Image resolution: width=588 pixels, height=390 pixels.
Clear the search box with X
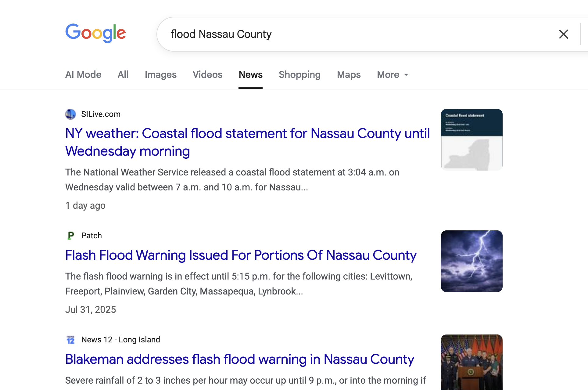click(563, 34)
